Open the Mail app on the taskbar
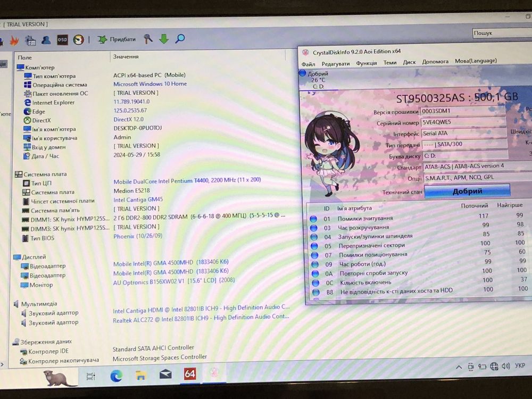 [x=165, y=375]
